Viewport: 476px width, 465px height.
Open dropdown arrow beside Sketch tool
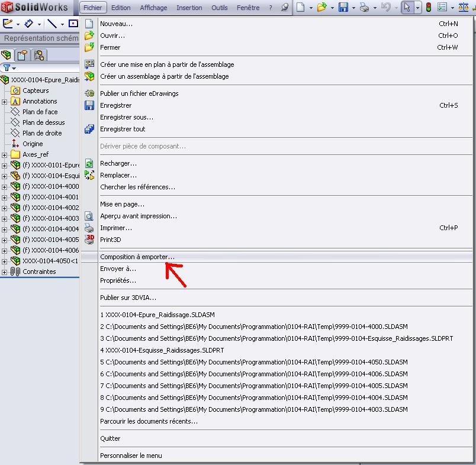pos(18,24)
